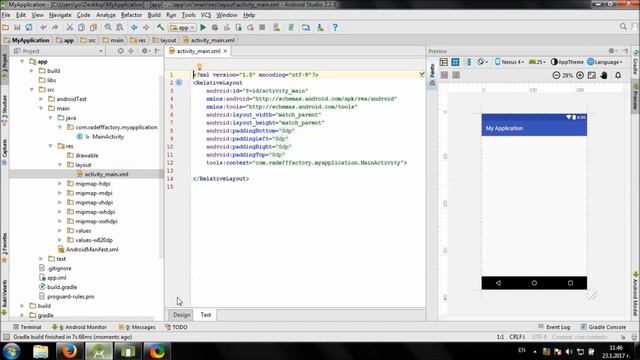Click the AVD Manager toolbar icon
Image resolution: width=640 pixels, height=360 pixels.
pos(277,27)
